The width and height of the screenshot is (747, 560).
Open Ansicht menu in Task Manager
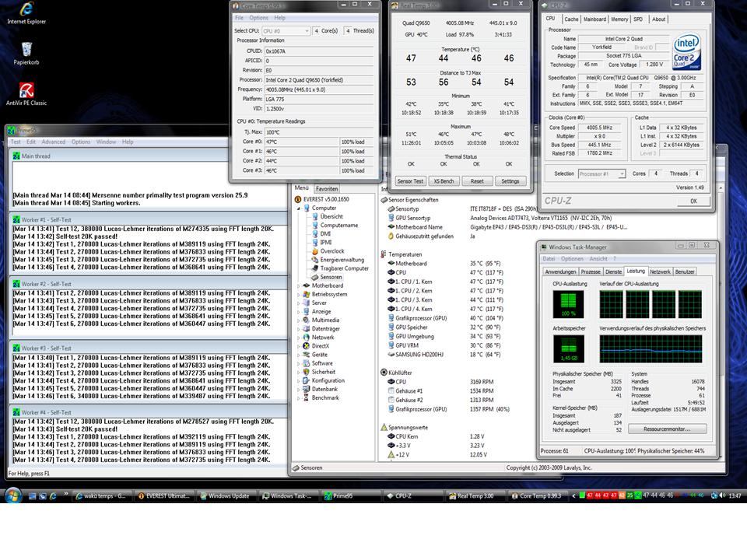[598, 258]
